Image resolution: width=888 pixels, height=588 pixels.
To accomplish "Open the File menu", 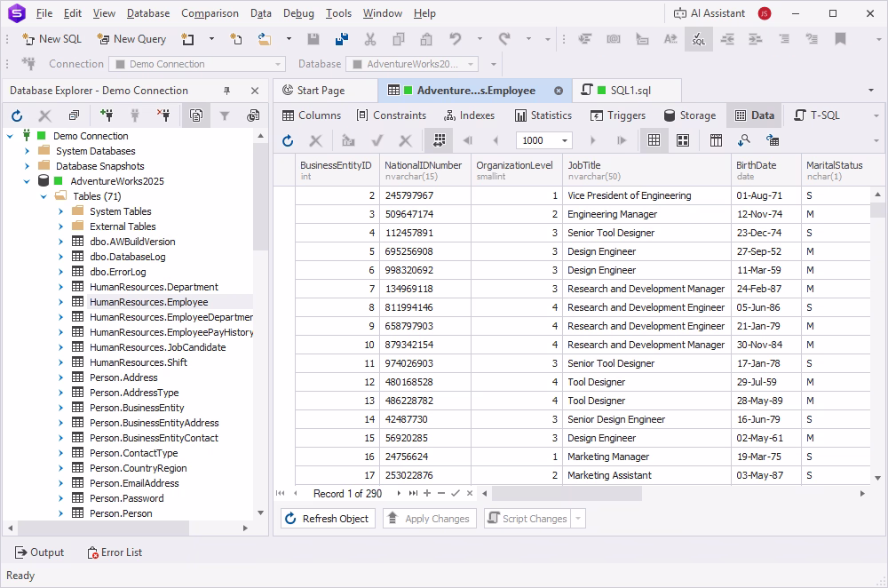I will pos(44,13).
